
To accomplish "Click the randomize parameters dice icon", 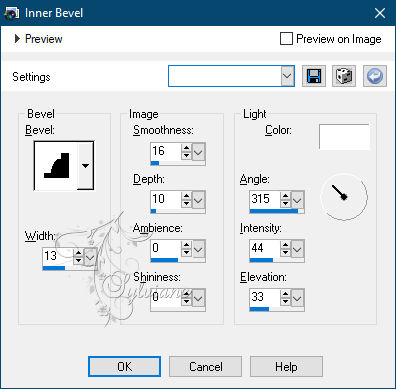I will pyautogui.click(x=344, y=76).
